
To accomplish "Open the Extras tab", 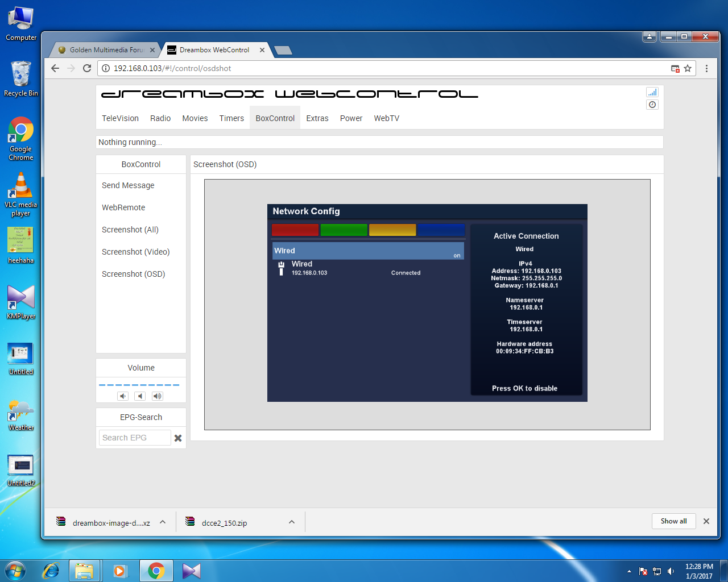I will 317,118.
